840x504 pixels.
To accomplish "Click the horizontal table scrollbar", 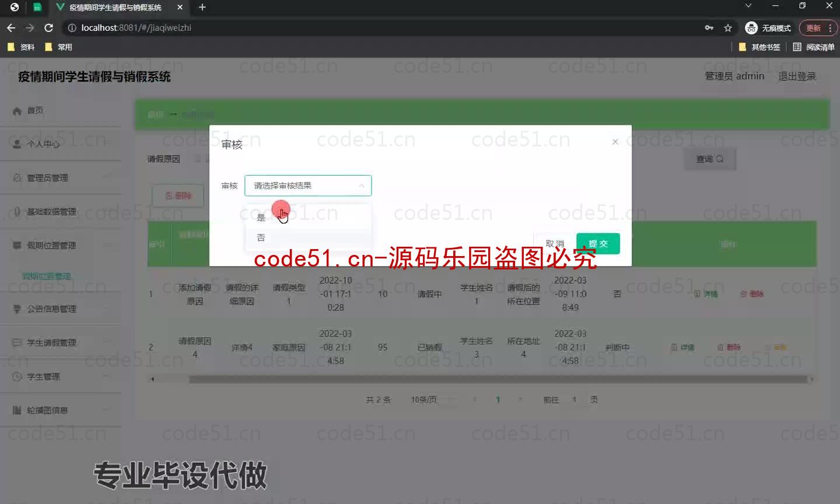I will click(498, 379).
